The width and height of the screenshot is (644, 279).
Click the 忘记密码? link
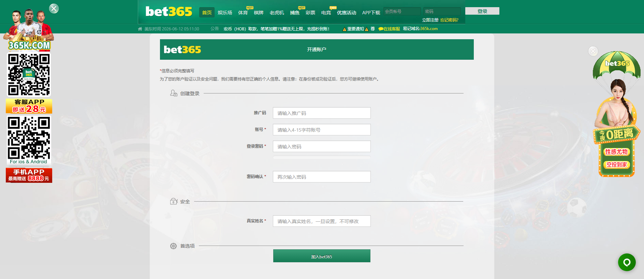click(x=449, y=20)
